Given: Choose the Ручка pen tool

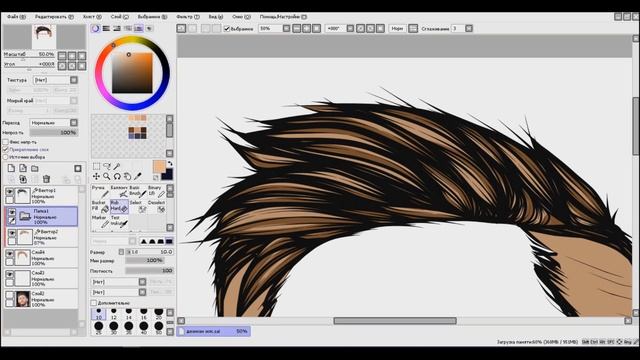Looking at the screenshot, I should pyautogui.click(x=100, y=191).
